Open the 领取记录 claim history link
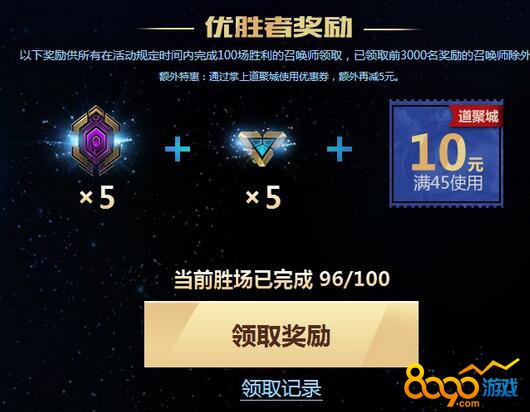 [281, 388]
